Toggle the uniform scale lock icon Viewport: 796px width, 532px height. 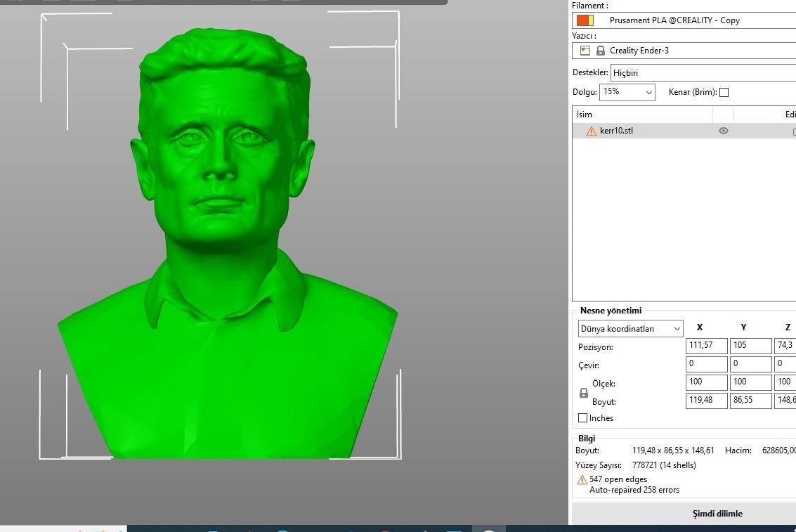point(584,393)
